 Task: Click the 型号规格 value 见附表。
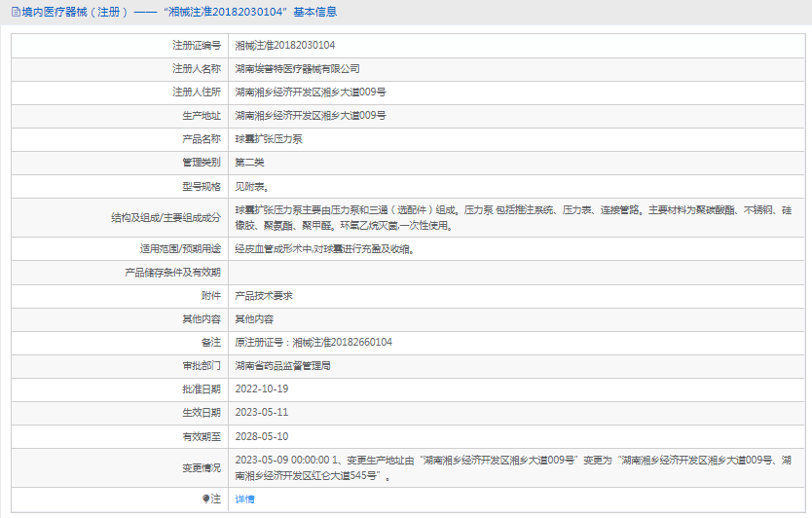point(251,187)
